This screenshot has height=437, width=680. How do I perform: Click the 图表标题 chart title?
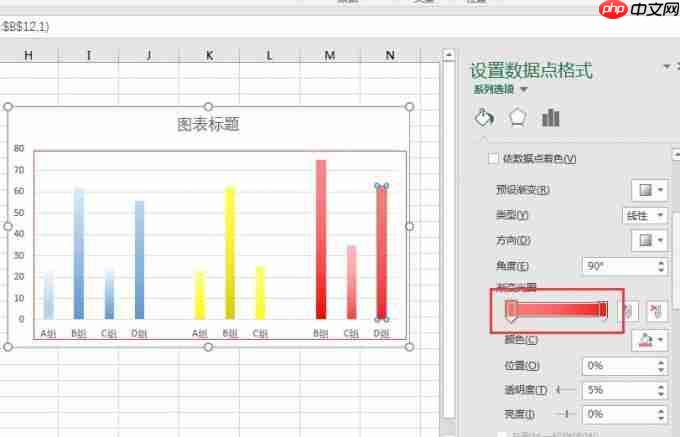pos(208,124)
